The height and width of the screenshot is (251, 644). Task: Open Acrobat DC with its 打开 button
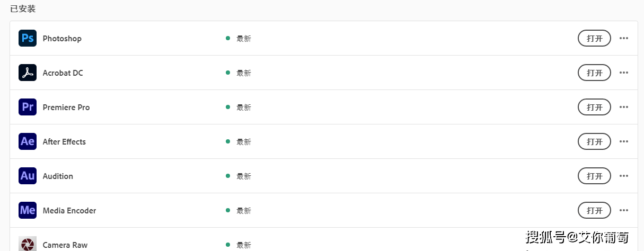click(x=594, y=73)
